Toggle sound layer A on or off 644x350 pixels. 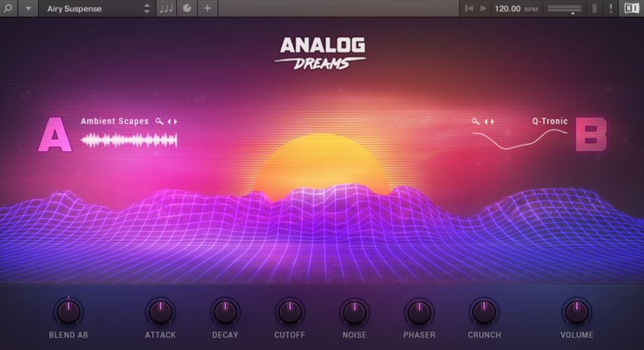click(x=54, y=135)
